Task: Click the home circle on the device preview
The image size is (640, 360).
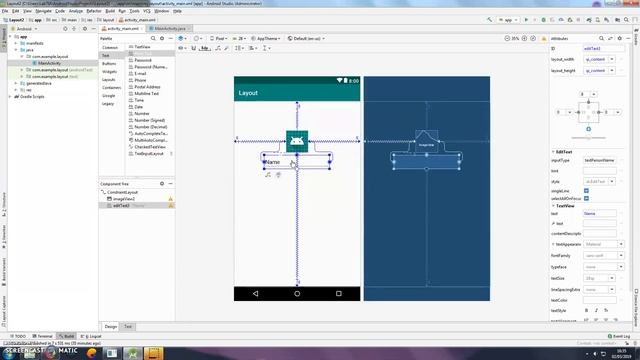Action: [x=297, y=293]
